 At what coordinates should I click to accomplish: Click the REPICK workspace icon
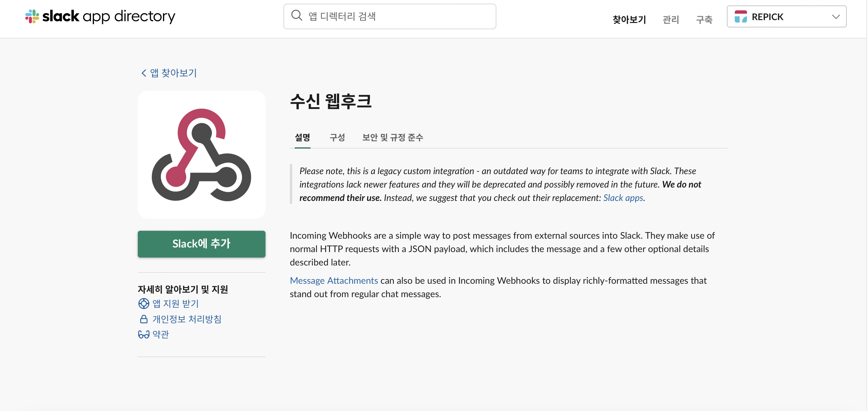click(741, 16)
